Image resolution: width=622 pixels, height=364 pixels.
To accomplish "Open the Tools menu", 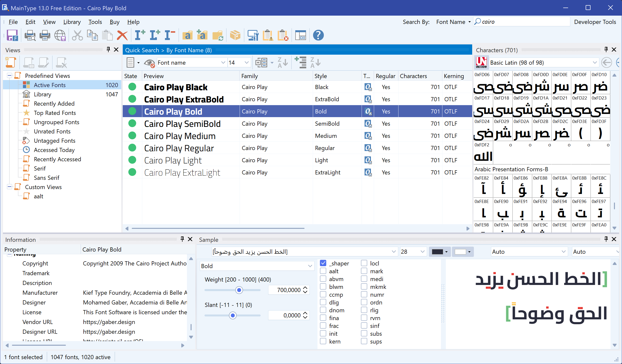I will pyautogui.click(x=95, y=22).
